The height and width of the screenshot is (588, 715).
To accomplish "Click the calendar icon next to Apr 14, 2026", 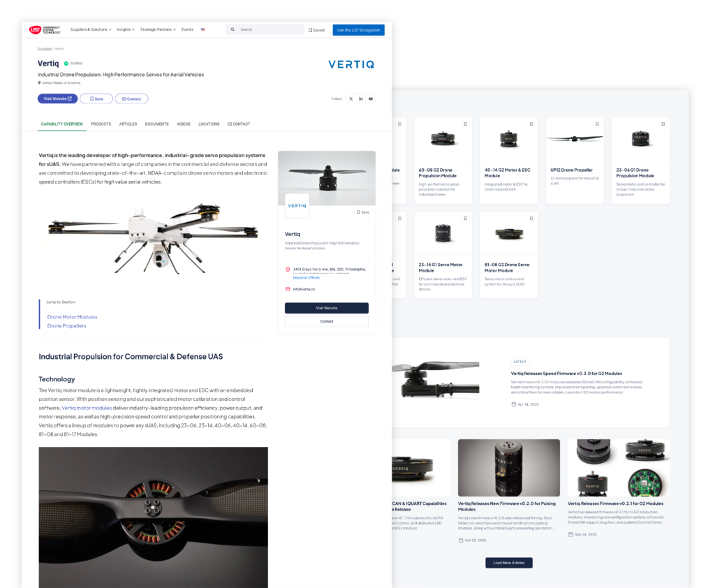I will (x=513, y=404).
